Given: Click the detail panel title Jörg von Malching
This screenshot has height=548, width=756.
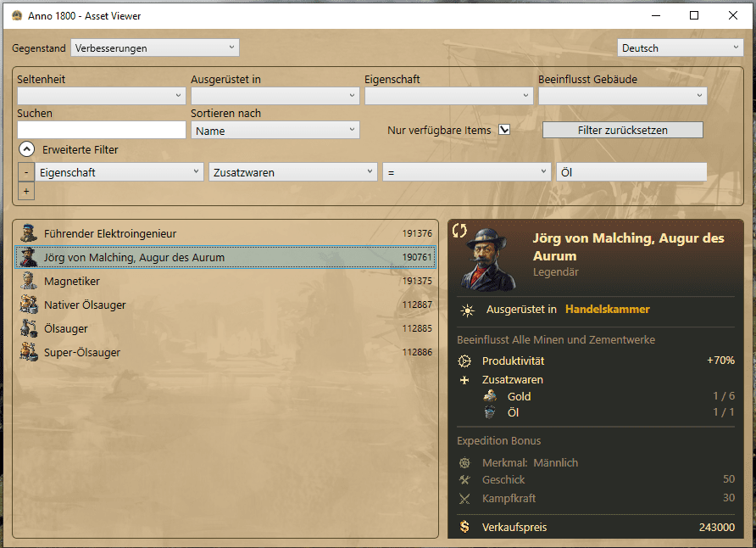Looking at the screenshot, I should point(628,247).
